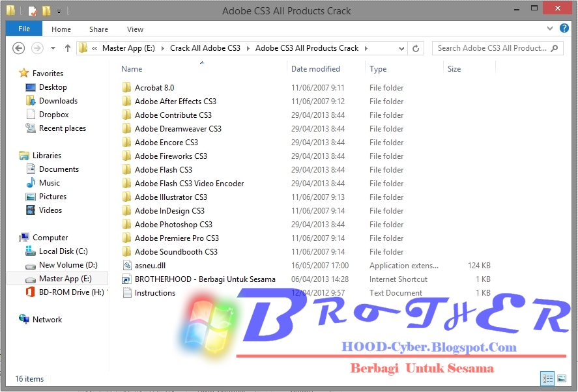Open Dropbox in Favorites
Viewport: 578px width, 392px height.
[x=54, y=115]
